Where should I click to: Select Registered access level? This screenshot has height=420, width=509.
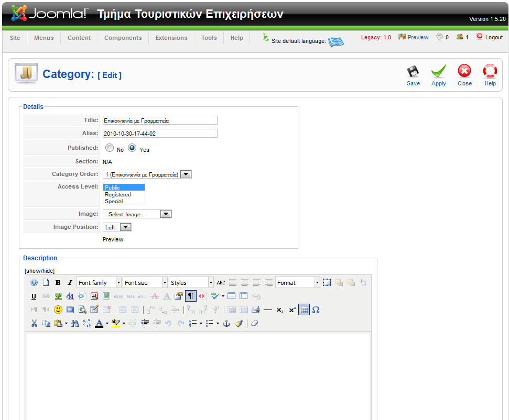124,194
